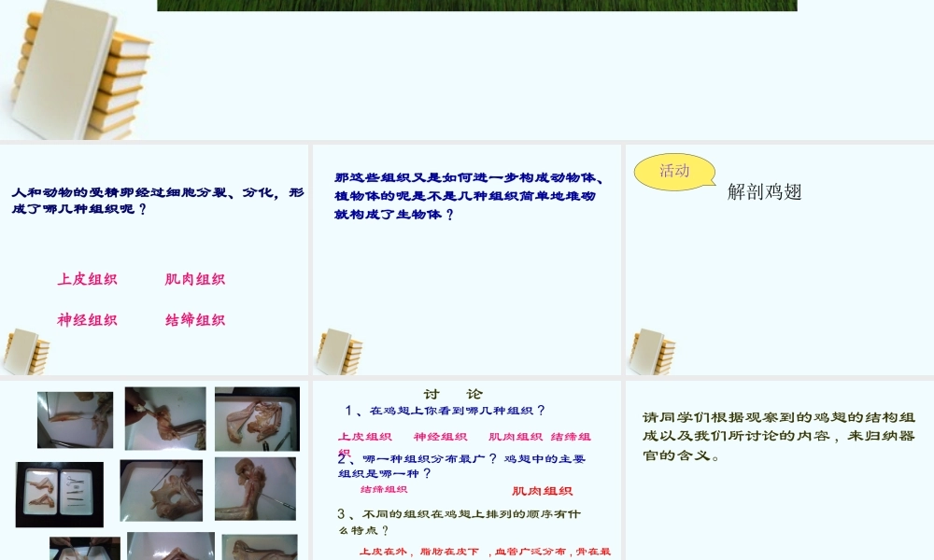
Task: Click the pink 上皮组织 label on the 受精卵 slide
Action: 87,279
